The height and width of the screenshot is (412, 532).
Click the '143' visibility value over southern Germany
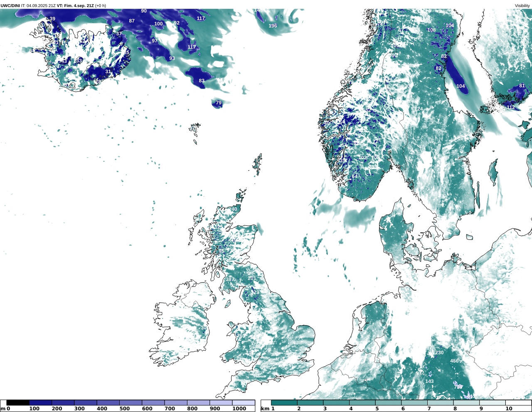pyautogui.click(x=429, y=381)
